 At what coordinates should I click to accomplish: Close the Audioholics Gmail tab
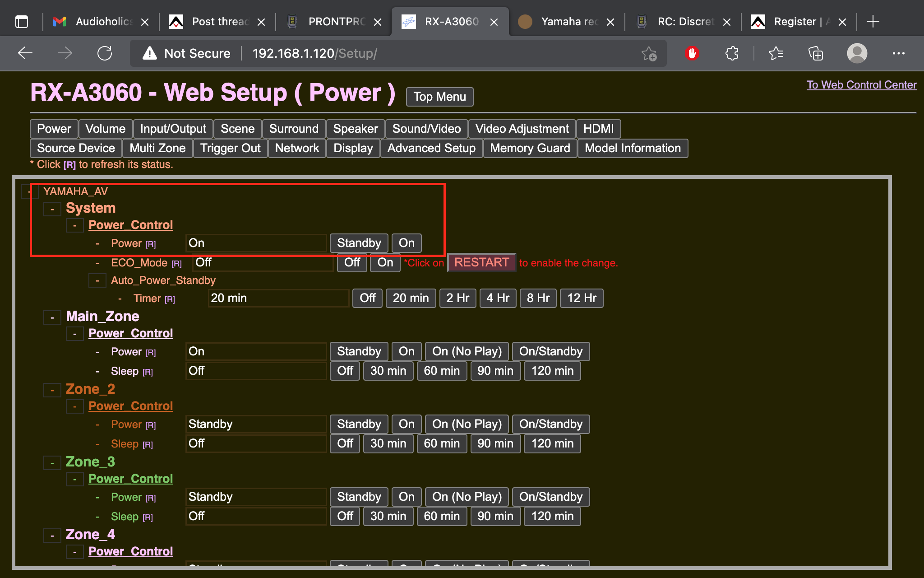click(145, 22)
